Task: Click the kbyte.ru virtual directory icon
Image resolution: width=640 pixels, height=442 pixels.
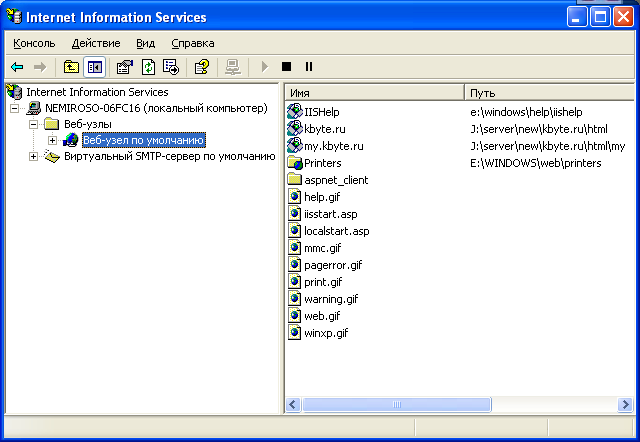Action: [x=294, y=129]
